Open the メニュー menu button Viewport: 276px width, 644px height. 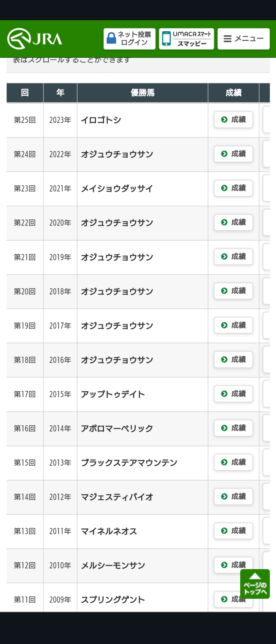click(243, 39)
